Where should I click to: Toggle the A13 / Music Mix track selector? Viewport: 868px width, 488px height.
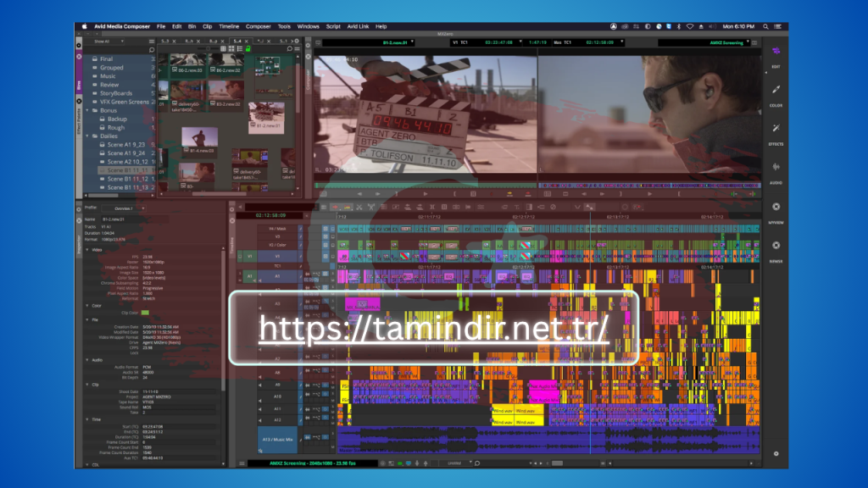277,440
